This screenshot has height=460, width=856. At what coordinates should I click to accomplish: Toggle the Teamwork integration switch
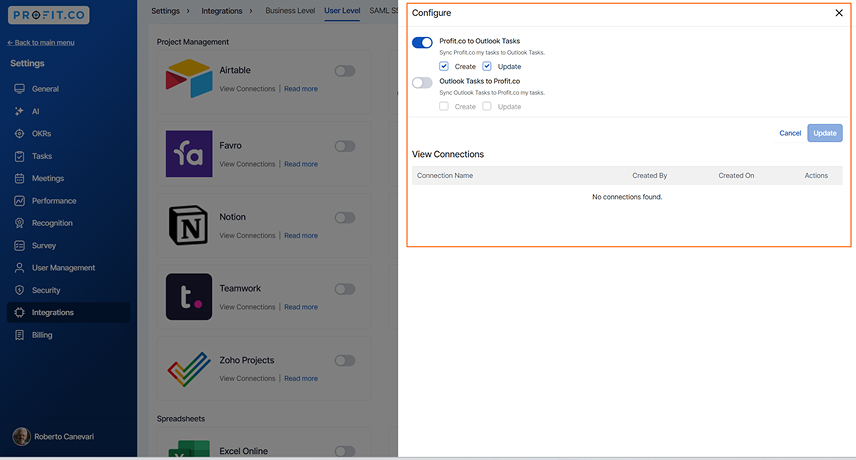[345, 289]
